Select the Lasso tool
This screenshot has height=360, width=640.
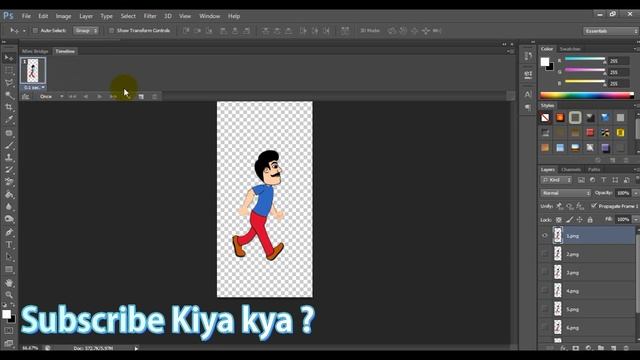coord(9,83)
